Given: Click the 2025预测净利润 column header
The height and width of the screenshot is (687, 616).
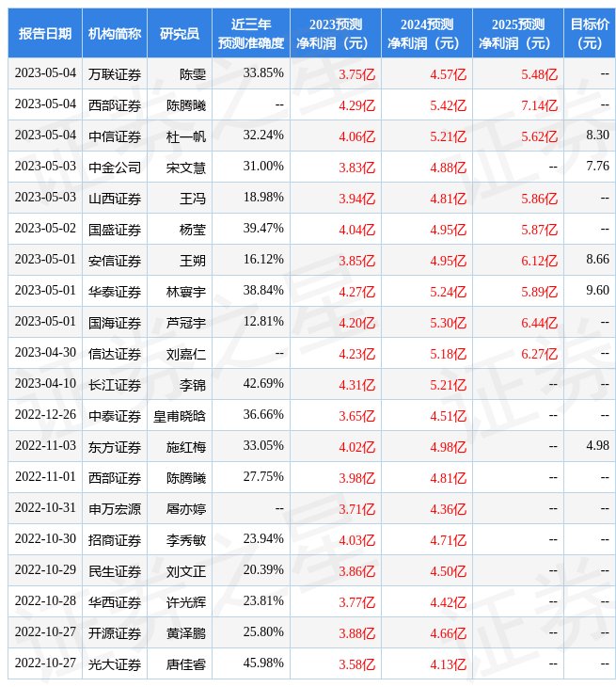Looking at the screenshot, I should click(x=518, y=33).
